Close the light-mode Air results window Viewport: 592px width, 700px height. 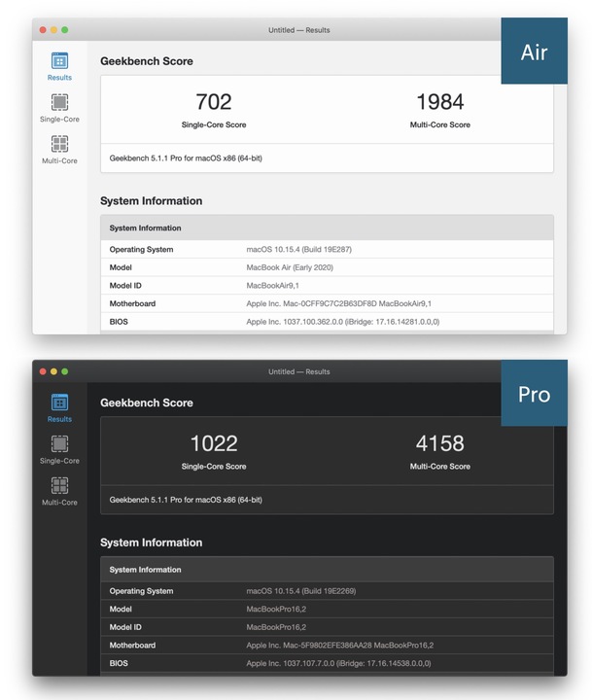click(43, 30)
